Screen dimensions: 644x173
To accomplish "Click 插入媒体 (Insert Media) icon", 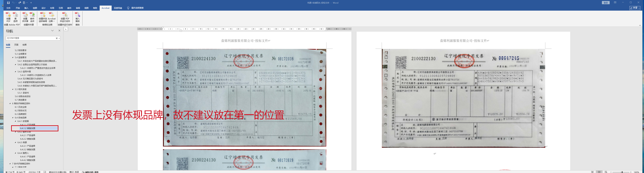I will (77, 17).
